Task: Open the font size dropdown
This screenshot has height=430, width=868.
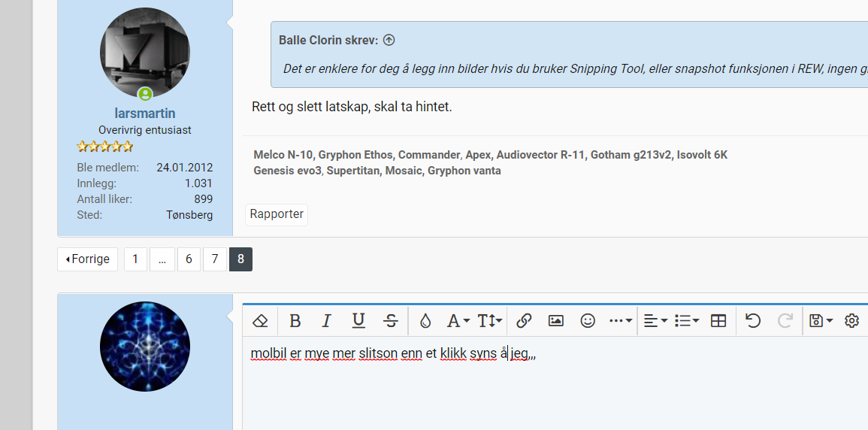Action: pos(490,320)
